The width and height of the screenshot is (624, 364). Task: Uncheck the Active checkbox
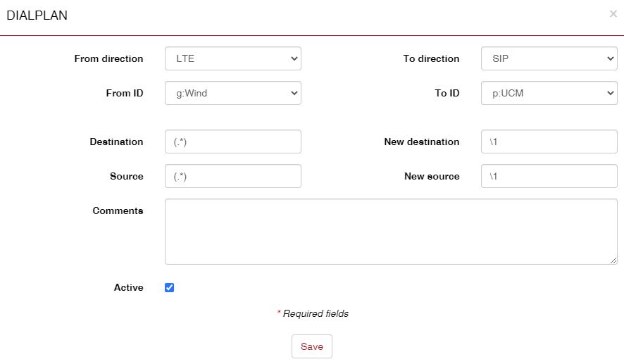tap(169, 287)
